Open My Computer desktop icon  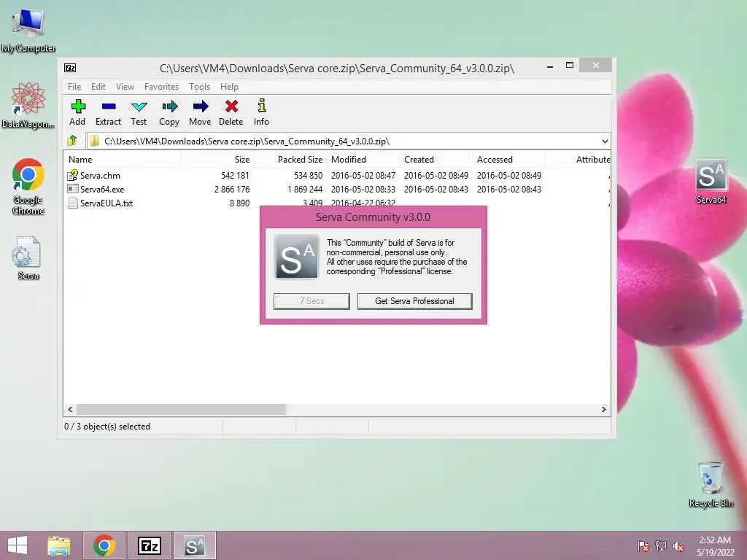point(28,31)
